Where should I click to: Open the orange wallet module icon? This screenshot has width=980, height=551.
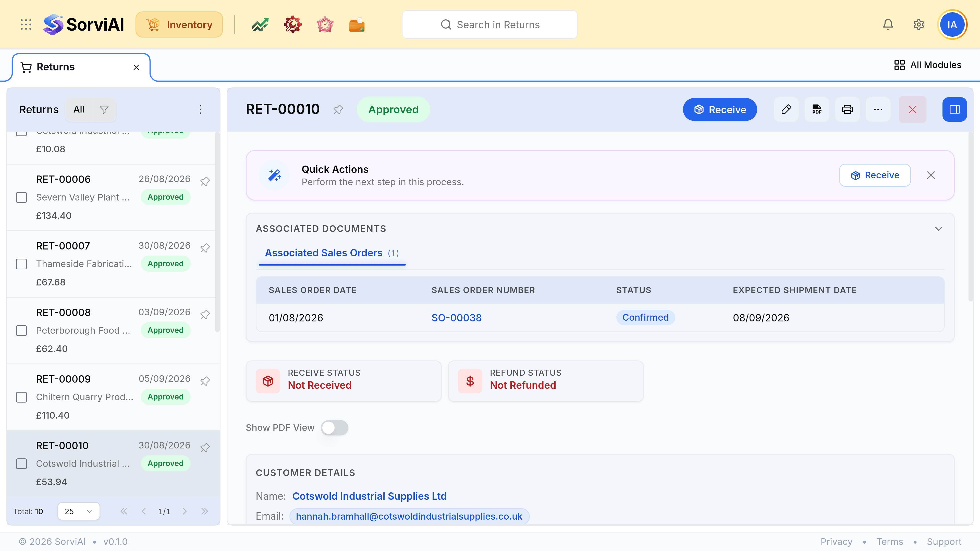[x=357, y=25]
